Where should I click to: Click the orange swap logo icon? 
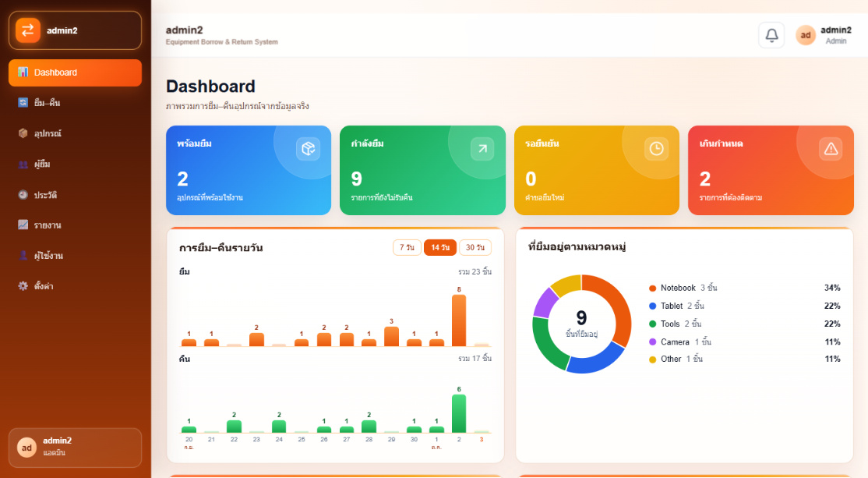coord(28,30)
